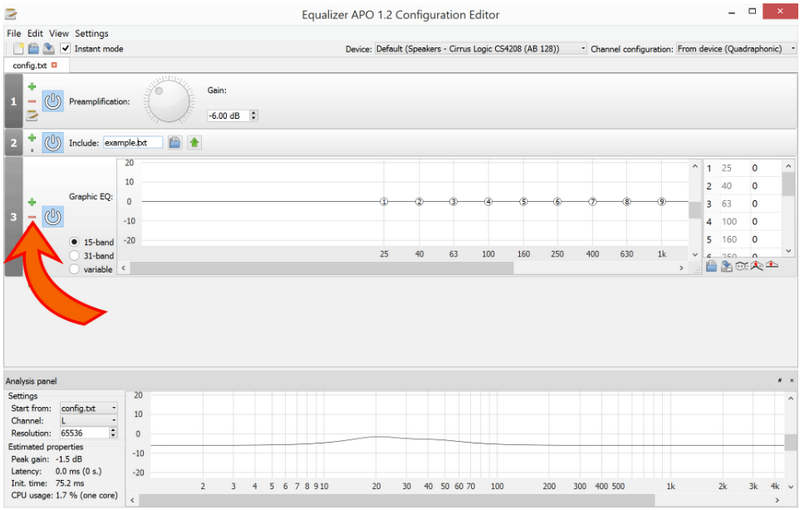
Task: Open the Start from dropdown
Action: (89, 409)
